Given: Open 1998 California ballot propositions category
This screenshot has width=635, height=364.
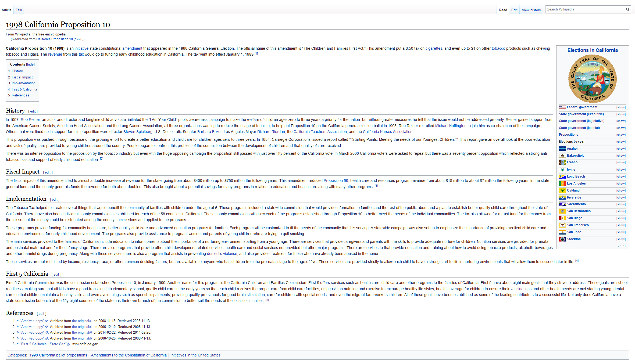Looking at the screenshot, I should tap(58, 355).
